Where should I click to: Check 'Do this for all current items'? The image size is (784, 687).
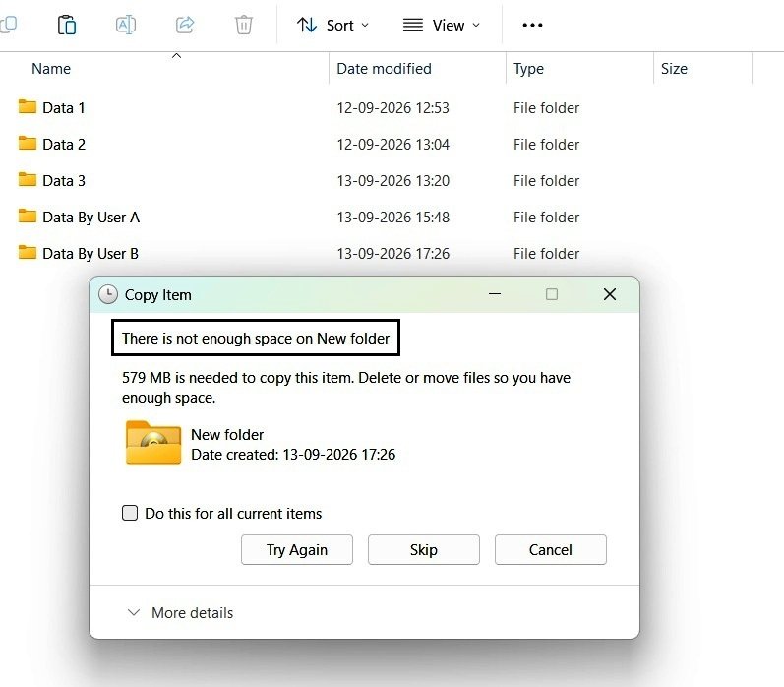pyautogui.click(x=130, y=513)
